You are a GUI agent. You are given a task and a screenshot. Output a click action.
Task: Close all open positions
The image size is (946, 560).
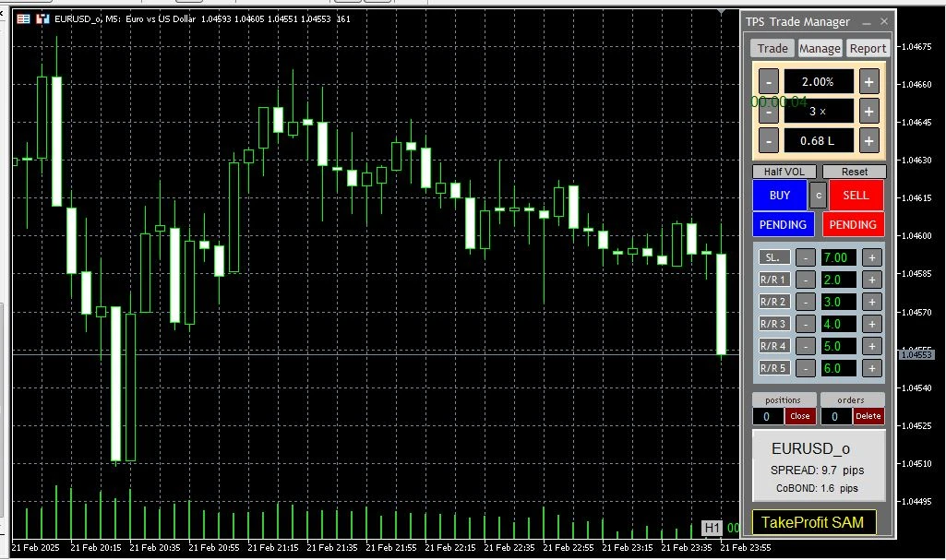click(x=799, y=416)
